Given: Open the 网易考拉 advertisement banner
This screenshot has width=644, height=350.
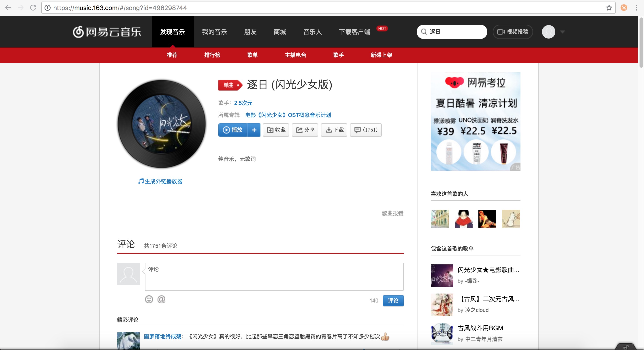Looking at the screenshot, I should coord(476,121).
